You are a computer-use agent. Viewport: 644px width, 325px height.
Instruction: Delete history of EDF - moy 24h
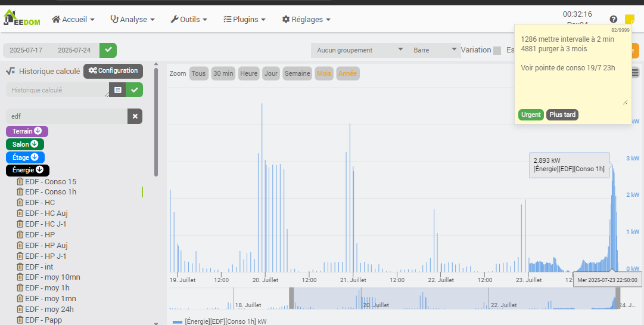coord(20,309)
